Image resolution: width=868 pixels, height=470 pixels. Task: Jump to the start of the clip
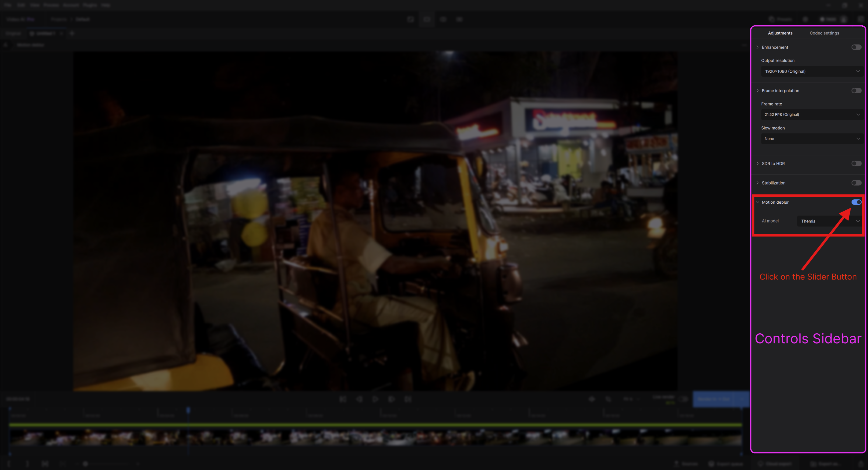point(343,399)
